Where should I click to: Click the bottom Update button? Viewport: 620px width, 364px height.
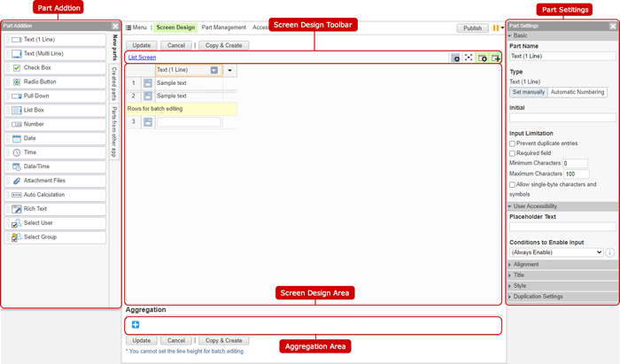point(141,341)
